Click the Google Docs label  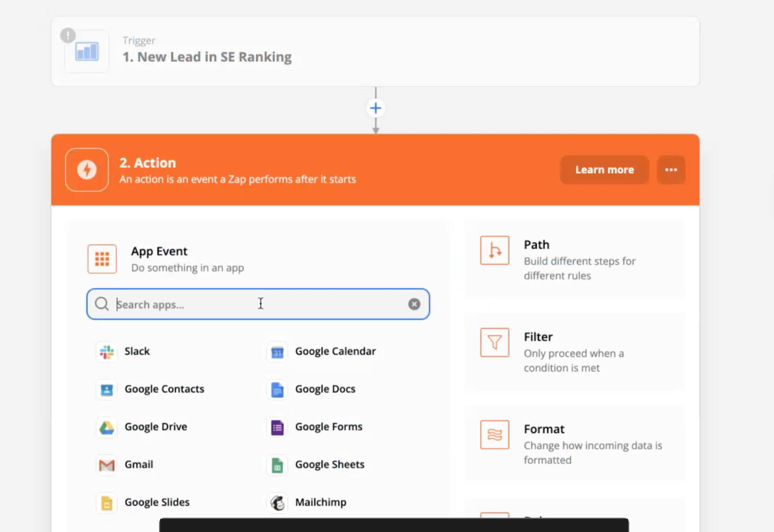tap(325, 389)
